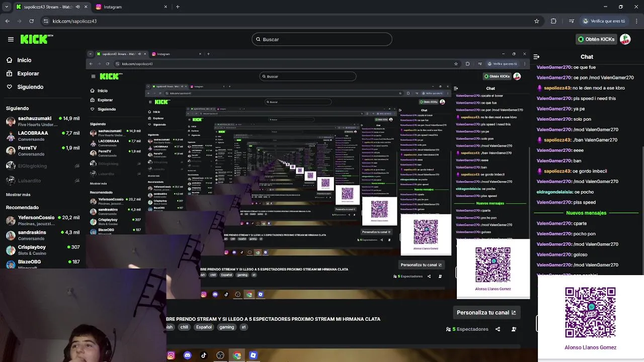
Task: Select the Español stream tag
Action: [x=204, y=327]
